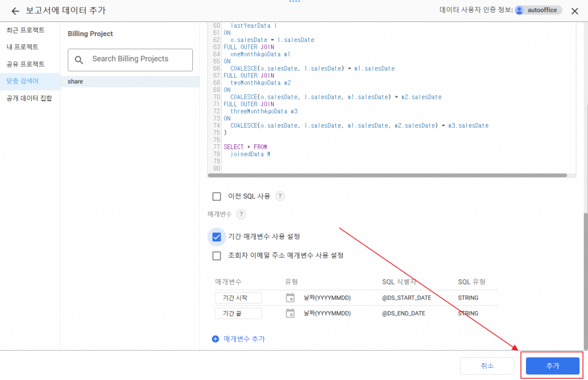
Task: Click the drag handle dots at top
Action: (x=295, y=1)
